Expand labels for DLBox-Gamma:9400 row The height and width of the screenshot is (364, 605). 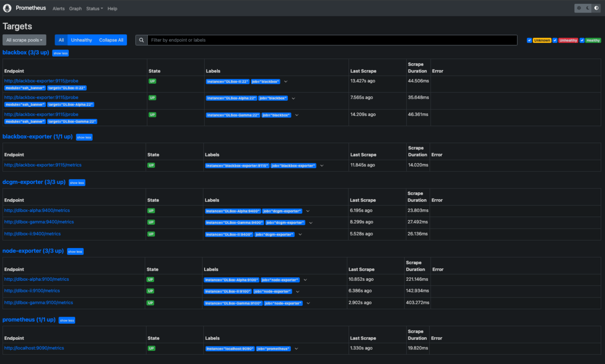[311, 222]
